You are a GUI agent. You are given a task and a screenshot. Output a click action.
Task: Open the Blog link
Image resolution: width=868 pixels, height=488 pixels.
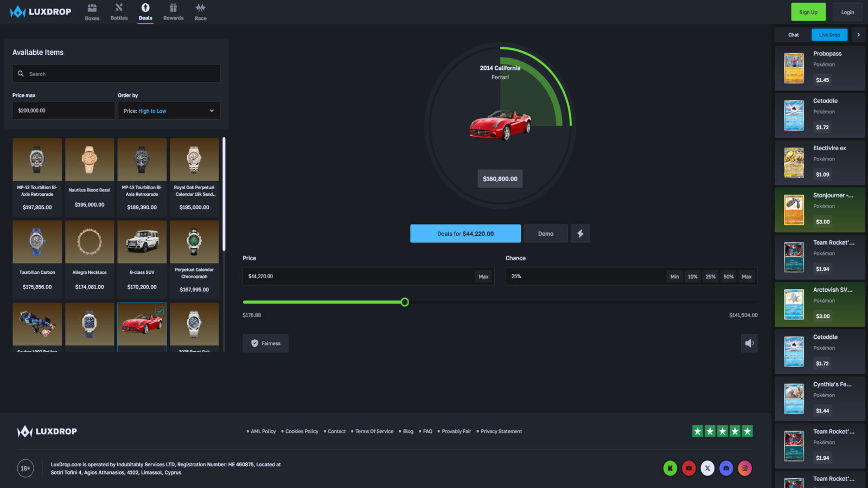click(x=408, y=432)
